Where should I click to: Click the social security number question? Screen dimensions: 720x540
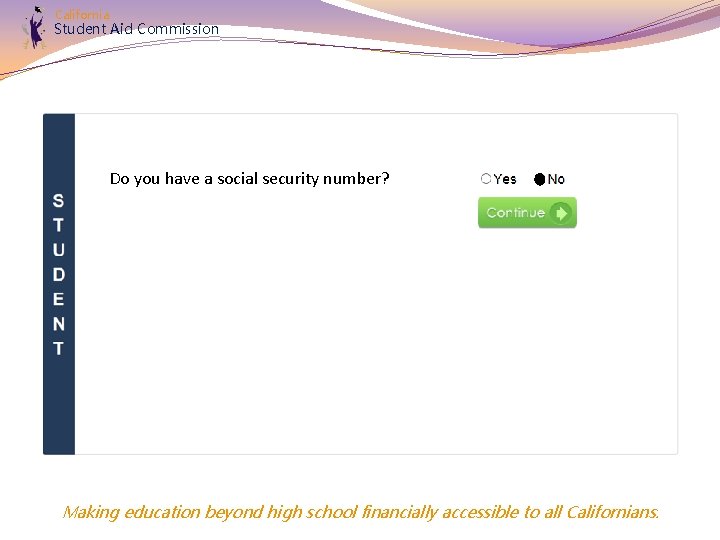pos(249,179)
